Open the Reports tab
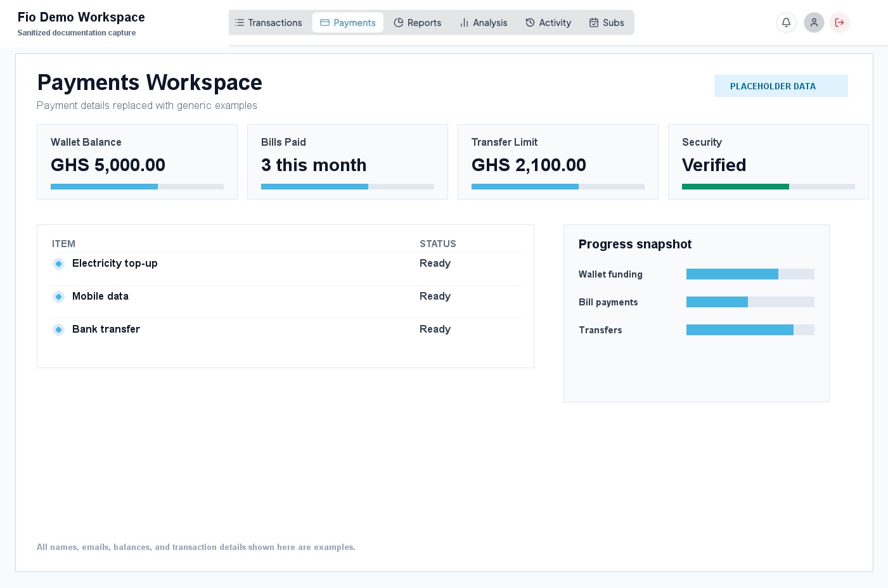The height and width of the screenshot is (588, 888). [x=417, y=23]
